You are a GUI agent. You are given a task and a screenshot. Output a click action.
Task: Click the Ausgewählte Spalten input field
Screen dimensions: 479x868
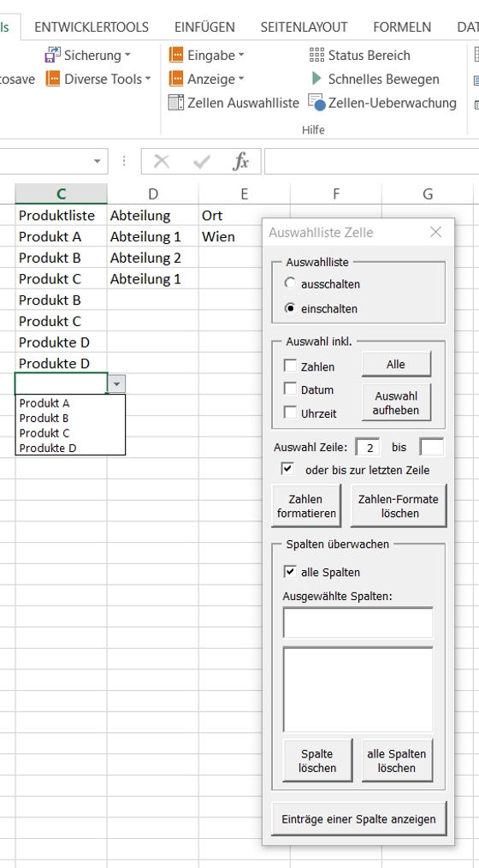(358, 623)
